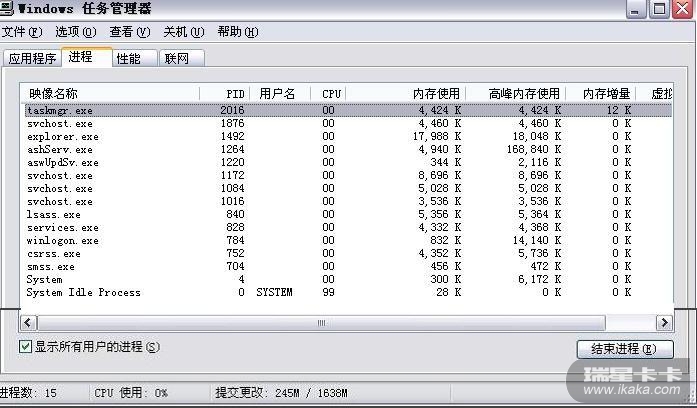Click the horizontal scrollbar left arrow
Image resolution: width=697 pixels, height=408 pixels.
pos(28,323)
